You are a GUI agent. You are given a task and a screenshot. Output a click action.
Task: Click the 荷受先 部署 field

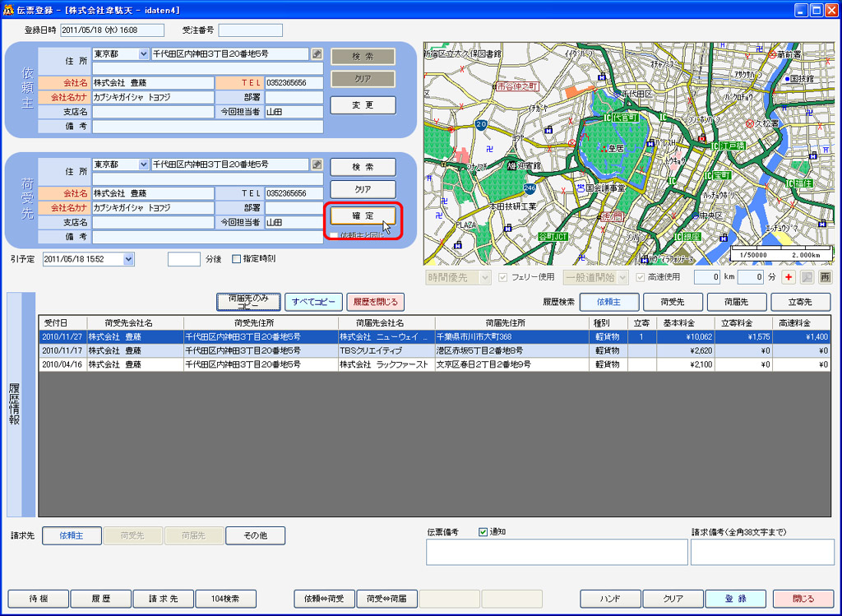(x=294, y=208)
